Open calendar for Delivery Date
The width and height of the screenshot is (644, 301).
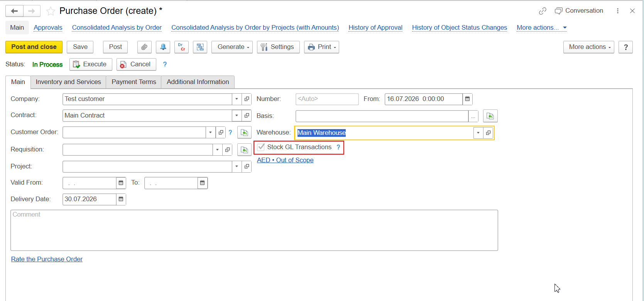pyautogui.click(x=121, y=199)
